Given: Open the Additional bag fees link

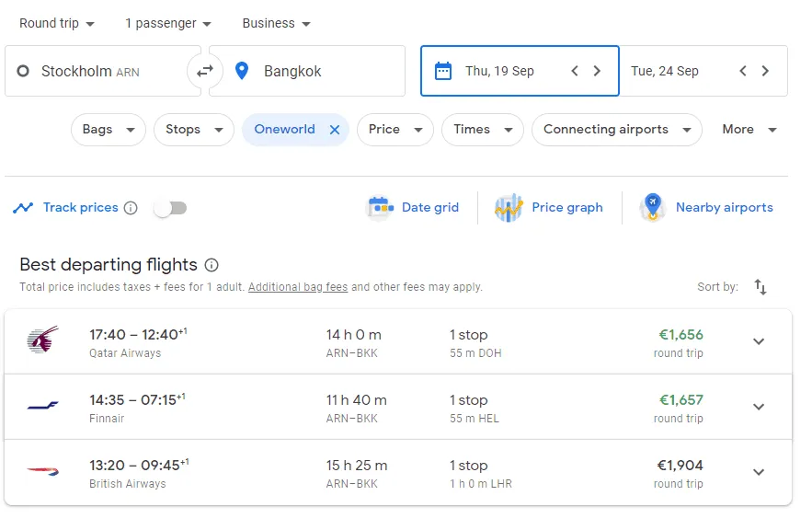Looking at the screenshot, I should (x=298, y=287).
